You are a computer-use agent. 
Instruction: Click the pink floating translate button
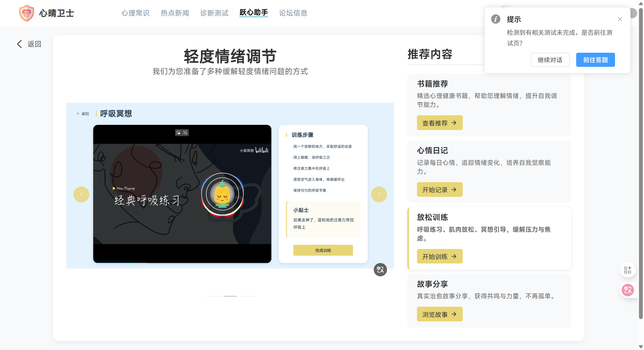627,290
